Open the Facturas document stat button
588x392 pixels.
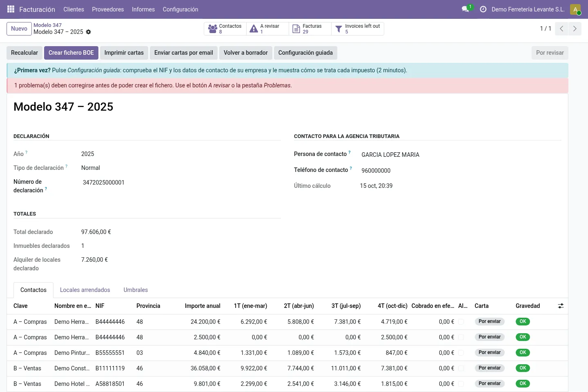310,29
